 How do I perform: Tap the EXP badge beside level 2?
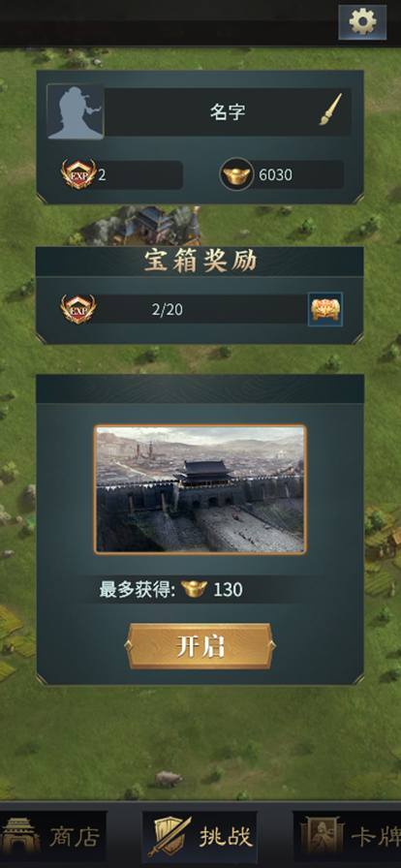[x=77, y=174]
